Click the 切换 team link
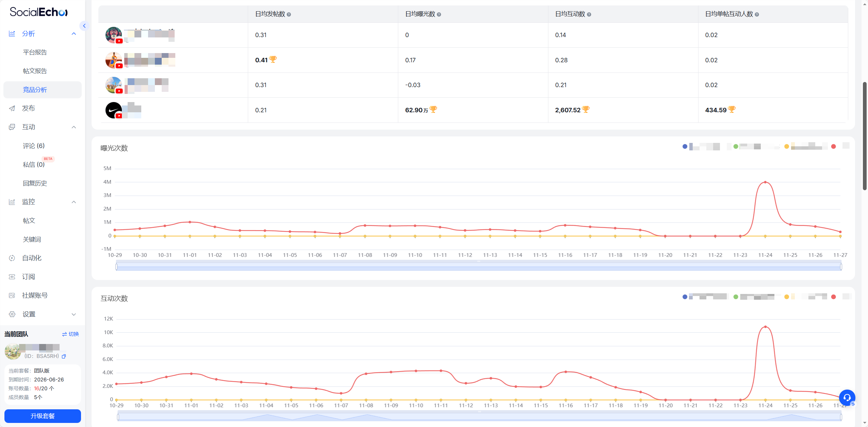The image size is (868, 427). pyautogui.click(x=70, y=334)
